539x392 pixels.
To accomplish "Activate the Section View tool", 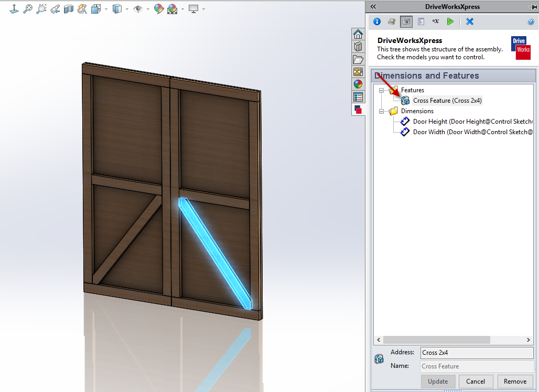I will [x=69, y=9].
